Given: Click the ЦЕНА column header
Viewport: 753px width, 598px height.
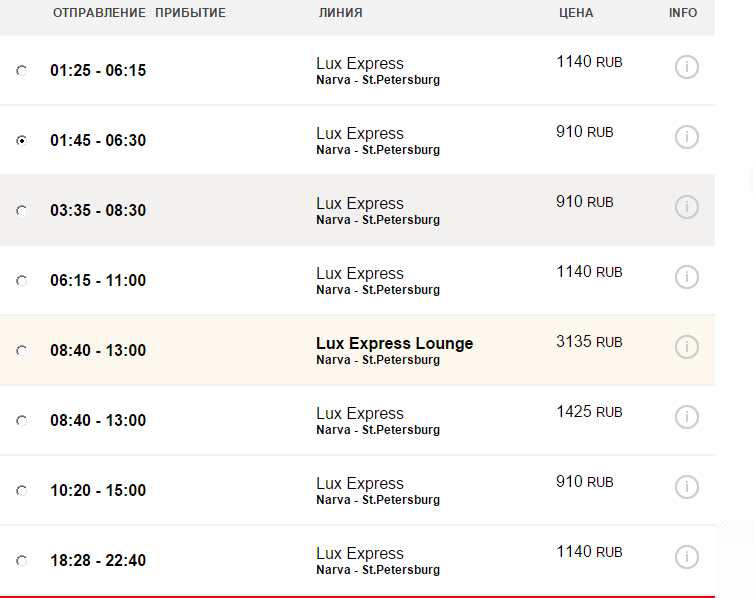Looking at the screenshot, I should point(576,13).
